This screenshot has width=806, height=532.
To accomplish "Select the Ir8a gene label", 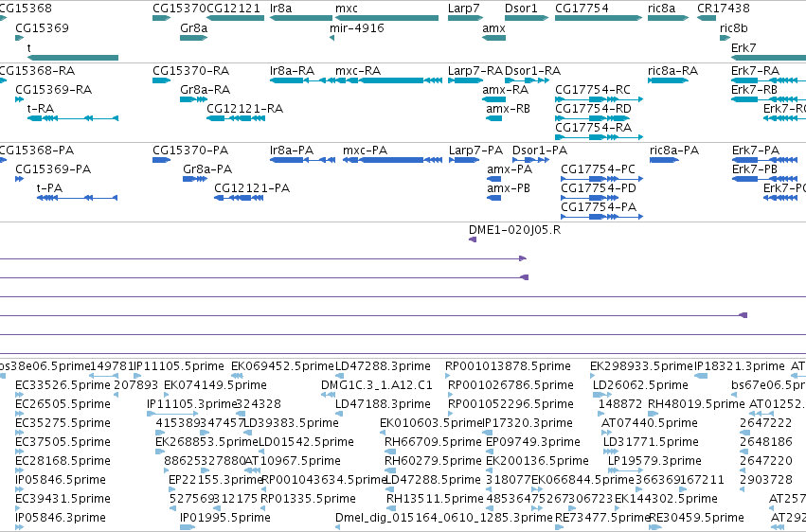I will (x=280, y=9).
